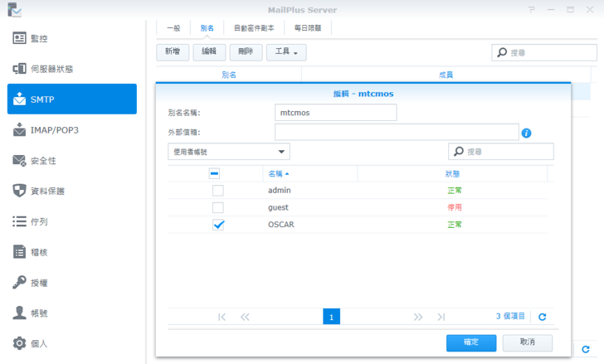The image size is (604, 364).
Task: Open the 授權 license key icon
Action: (x=20, y=283)
